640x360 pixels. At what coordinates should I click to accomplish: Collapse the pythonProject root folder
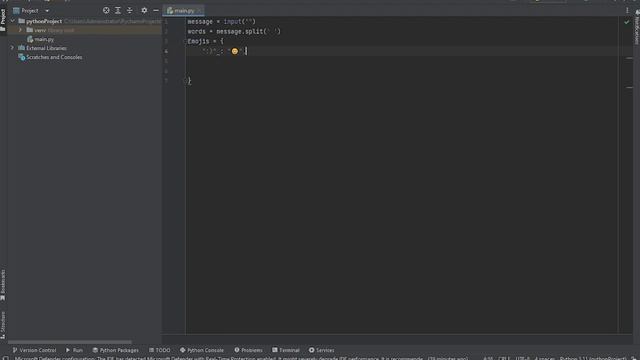point(13,21)
